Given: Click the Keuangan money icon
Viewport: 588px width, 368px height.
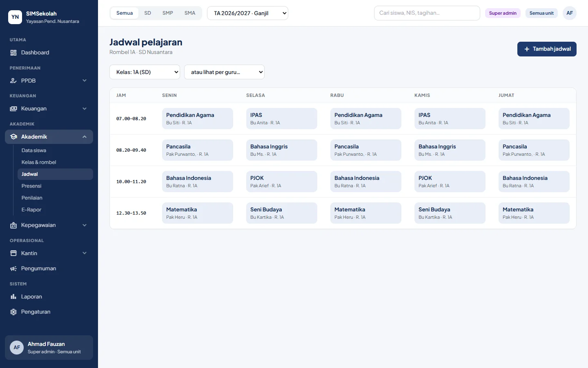Looking at the screenshot, I should [x=13, y=109].
